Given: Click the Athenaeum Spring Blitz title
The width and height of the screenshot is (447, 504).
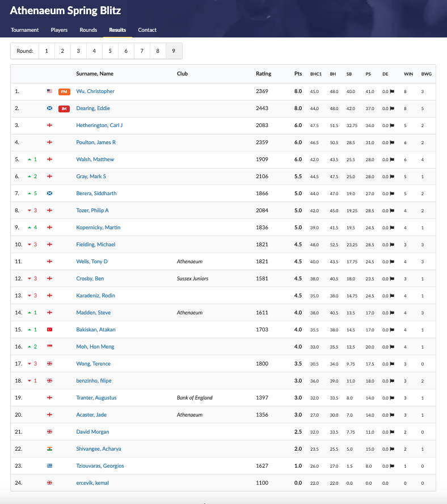Looking at the screenshot, I should (66, 11).
